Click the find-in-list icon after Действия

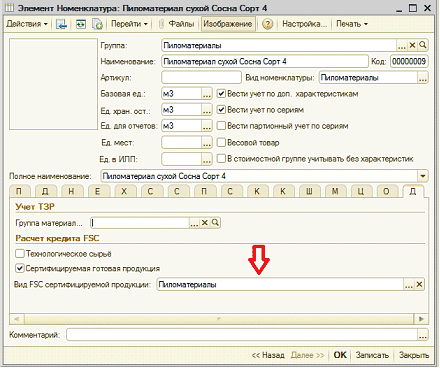(61, 24)
